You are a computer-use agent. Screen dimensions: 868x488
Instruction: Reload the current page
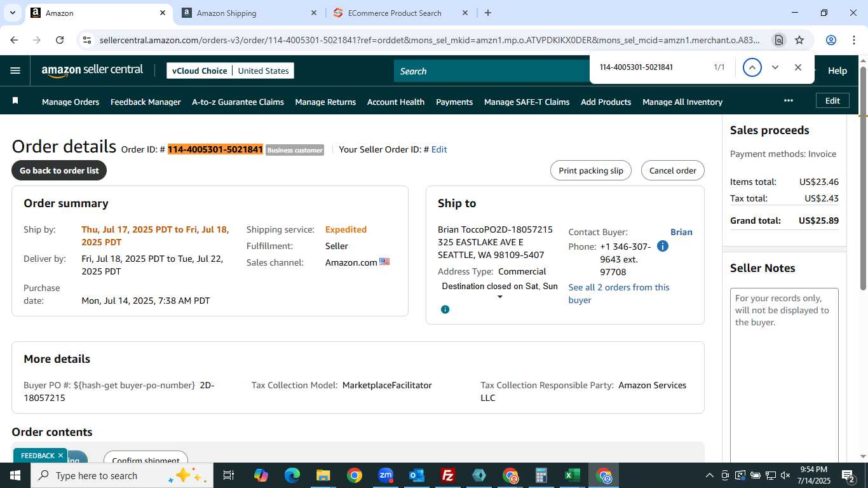60,40
